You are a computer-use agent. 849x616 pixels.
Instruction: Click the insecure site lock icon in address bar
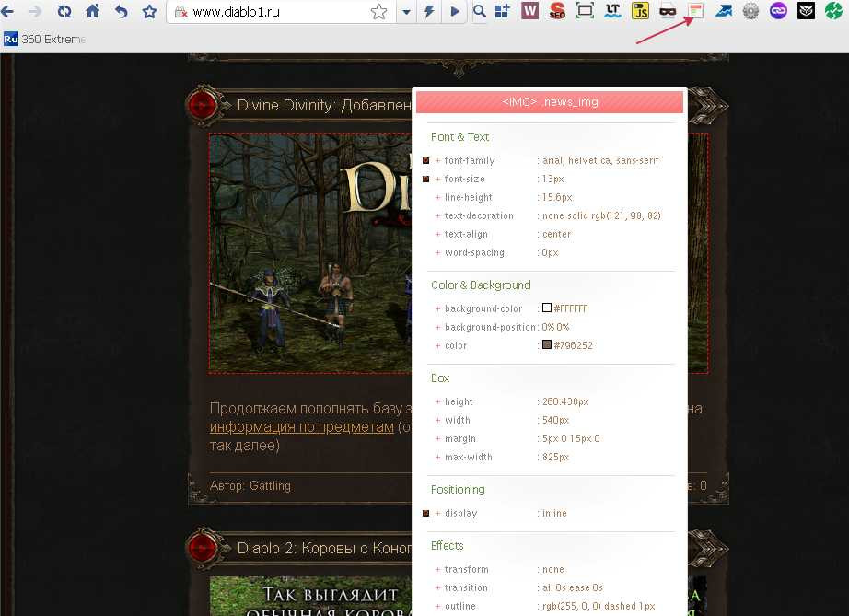pos(180,11)
